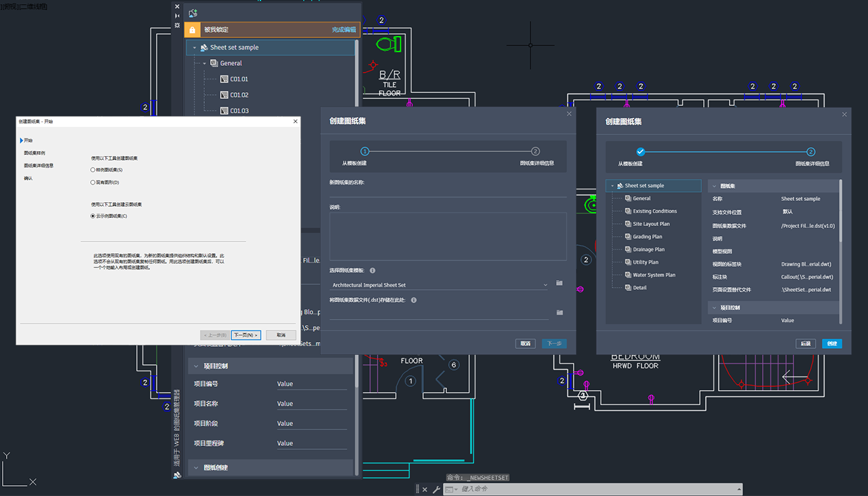Image resolution: width=868 pixels, height=496 pixels.
Task: Click 取消 button in white wizard dialog
Action: (x=281, y=335)
